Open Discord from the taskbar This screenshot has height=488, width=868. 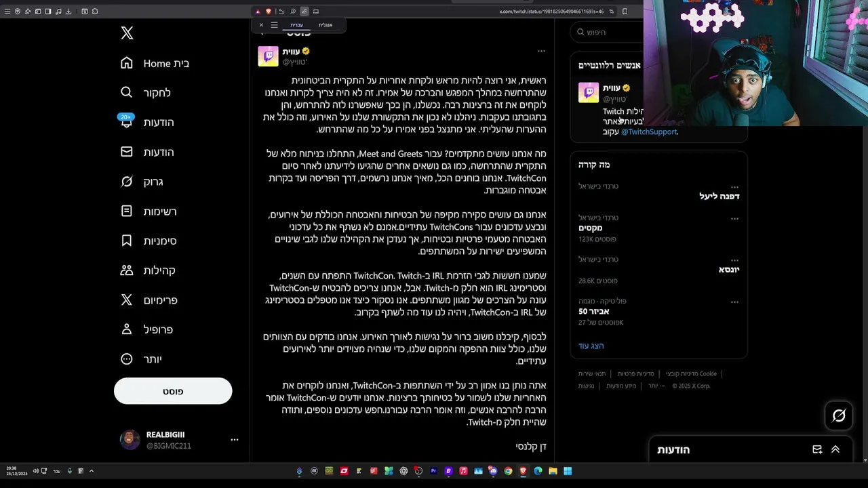[493, 471]
